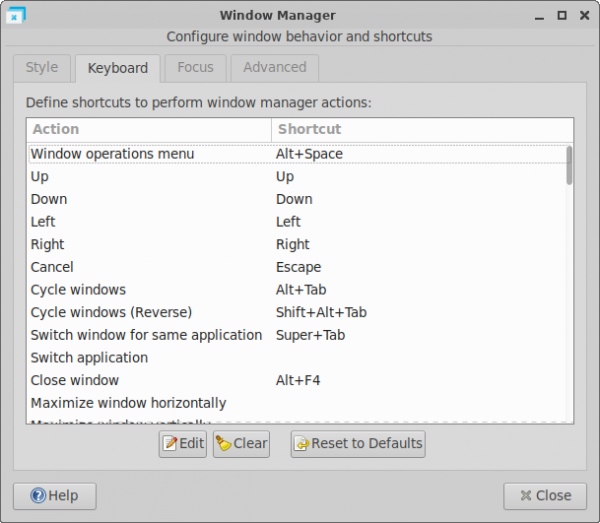Screen dimensions: 600x523
Task: Go to the Advanced tab
Action: coord(275,68)
